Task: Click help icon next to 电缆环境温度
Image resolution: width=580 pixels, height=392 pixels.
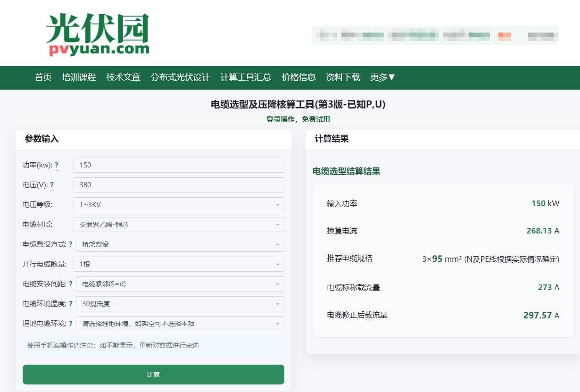Action: (71, 304)
